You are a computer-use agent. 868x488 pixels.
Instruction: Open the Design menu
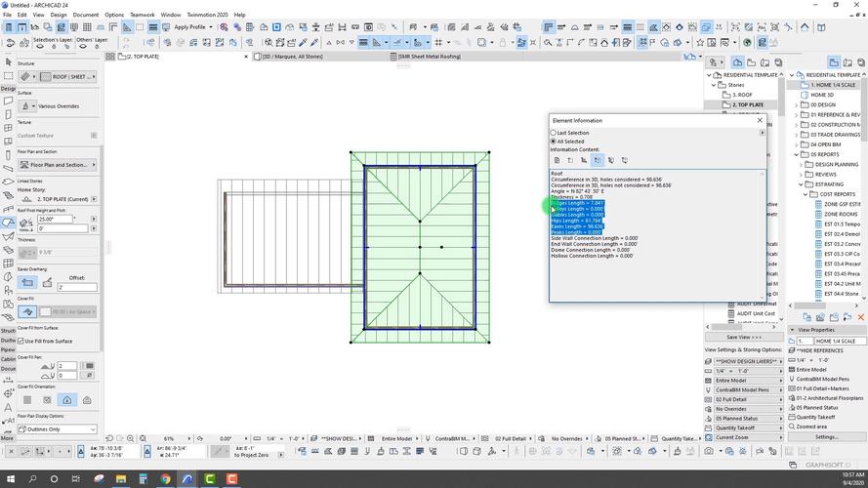[59, 15]
